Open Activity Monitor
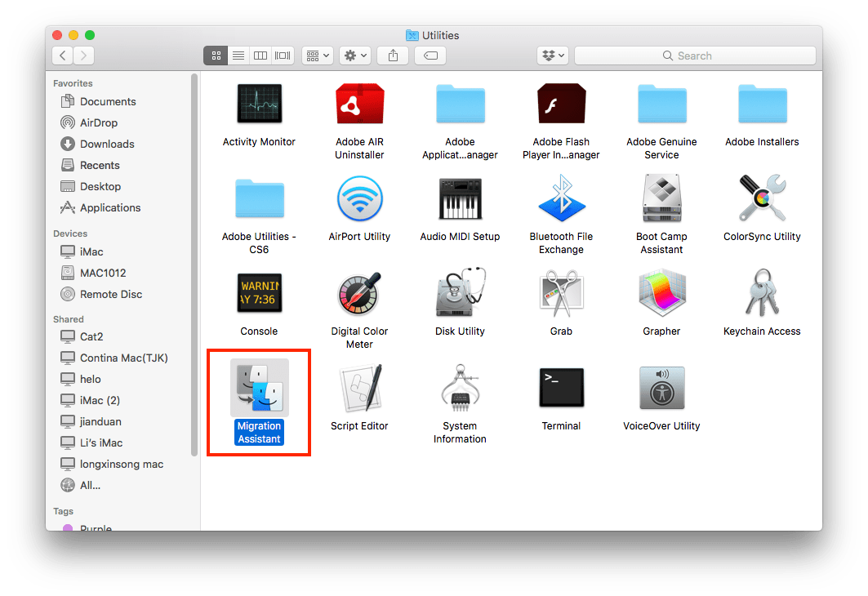868x596 pixels. pyautogui.click(x=259, y=104)
